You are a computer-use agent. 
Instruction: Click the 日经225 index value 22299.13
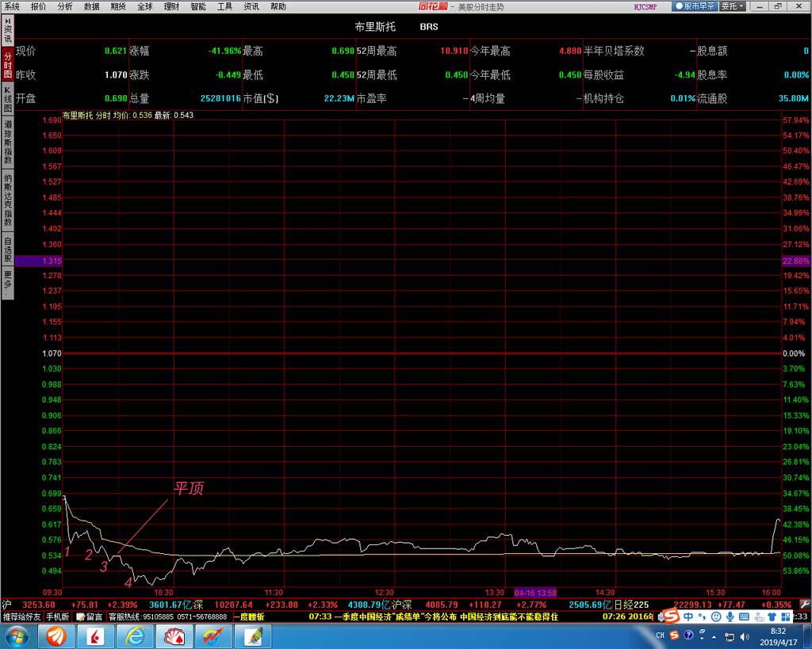pos(691,605)
